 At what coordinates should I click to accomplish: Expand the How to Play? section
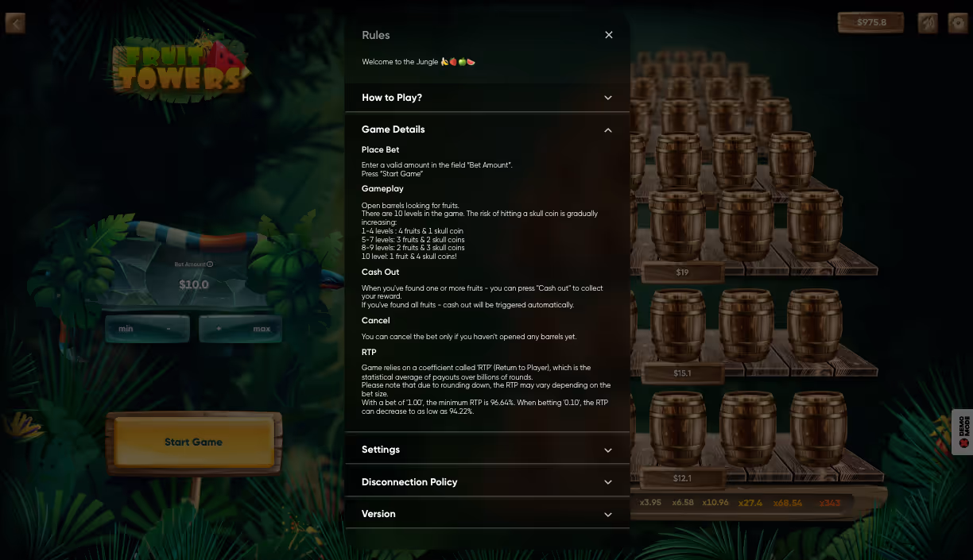pos(487,98)
